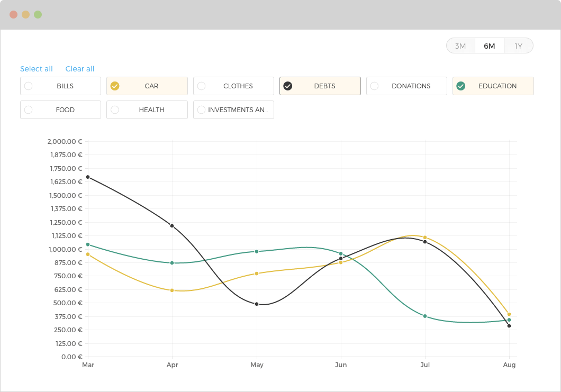Enable the DONATIONS category filter
The height and width of the screenshot is (392, 561).
coord(406,86)
